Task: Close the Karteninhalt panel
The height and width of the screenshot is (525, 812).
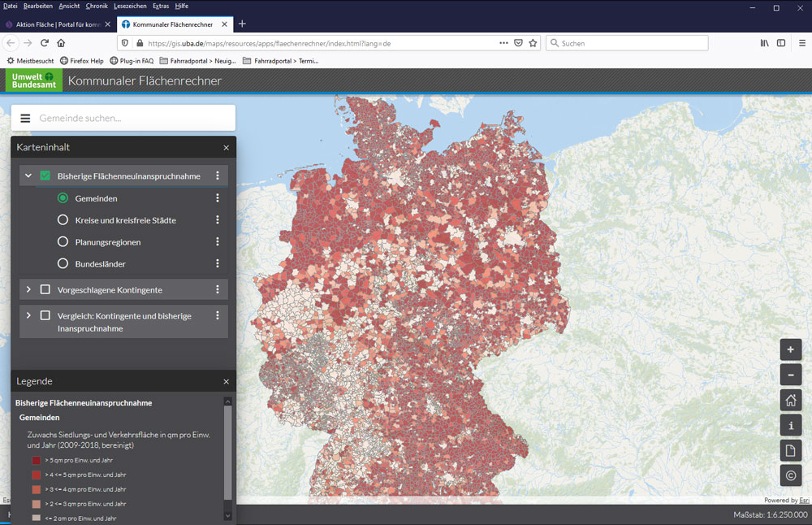Action: tap(227, 148)
